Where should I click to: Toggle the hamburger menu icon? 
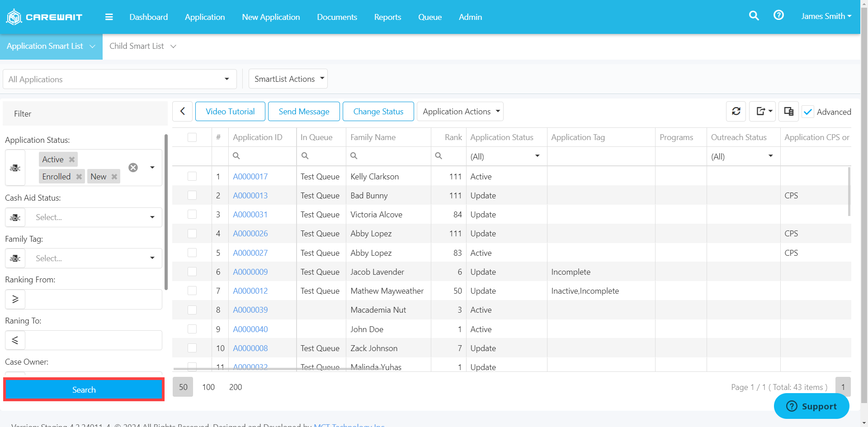pos(109,17)
